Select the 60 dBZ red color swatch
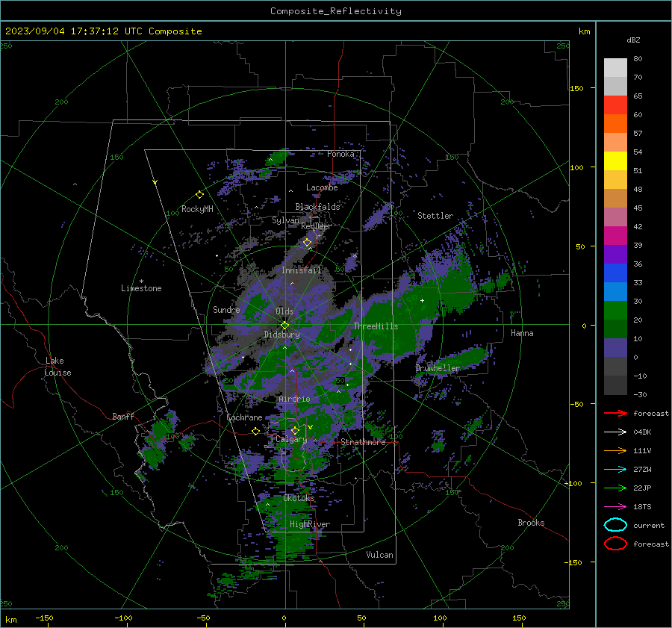Screen dimensions: 672x628 click(x=615, y=105)
